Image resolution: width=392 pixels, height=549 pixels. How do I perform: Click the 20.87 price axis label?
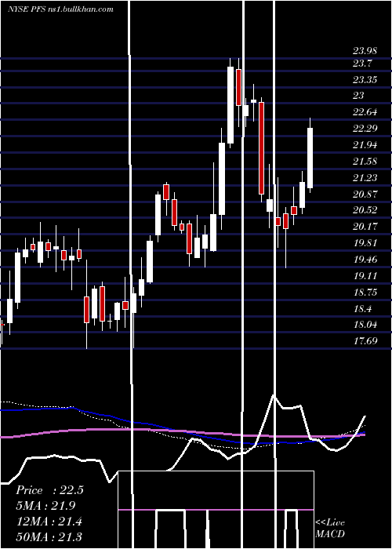365,194
